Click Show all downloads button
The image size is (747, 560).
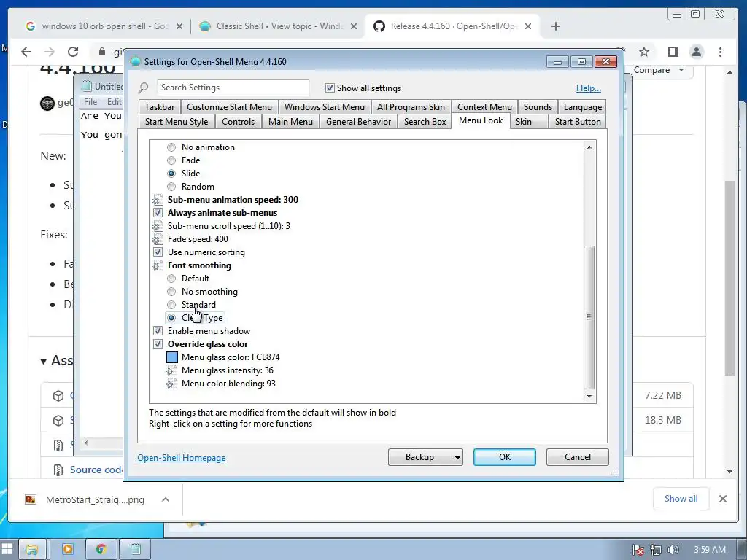tap(681, 499)
